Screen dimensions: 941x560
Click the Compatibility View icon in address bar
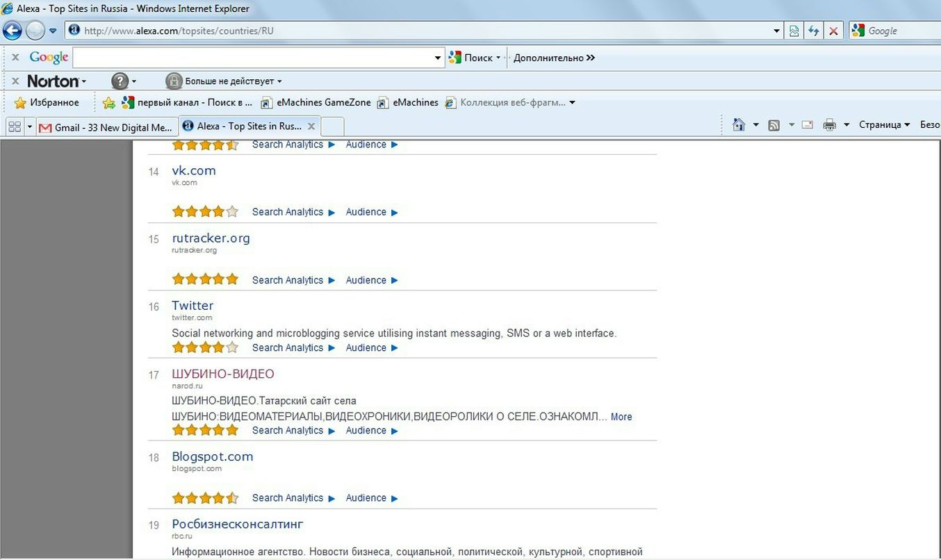[794, 31]
